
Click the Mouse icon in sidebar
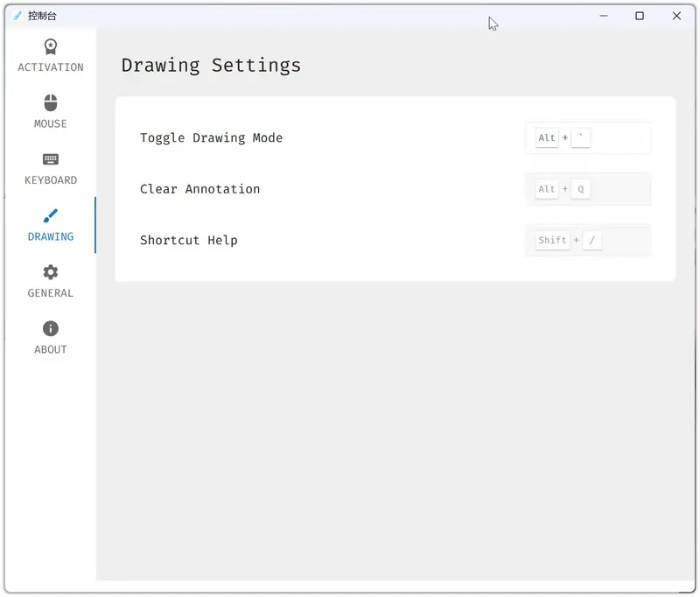point(51,103)
